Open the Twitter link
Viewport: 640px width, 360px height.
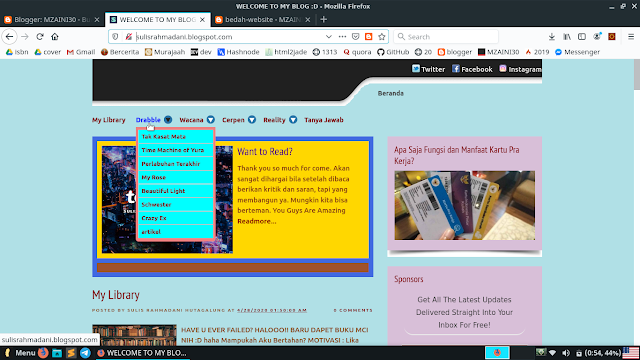(428, 69)
